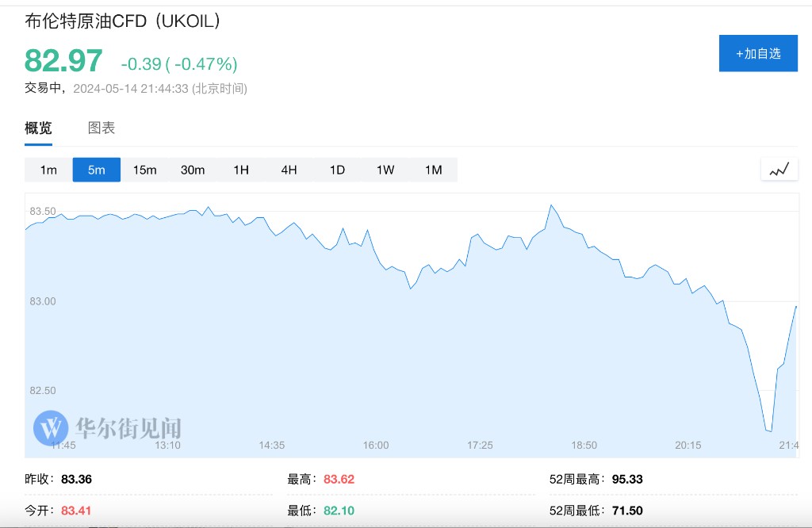Click the chart's lowest dip point
The height and width of the screenshot is (528, 812).
(769, 431)
